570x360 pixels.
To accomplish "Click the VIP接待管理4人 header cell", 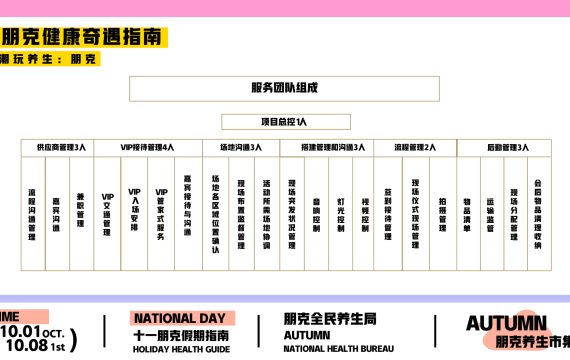I will [148, 148].
